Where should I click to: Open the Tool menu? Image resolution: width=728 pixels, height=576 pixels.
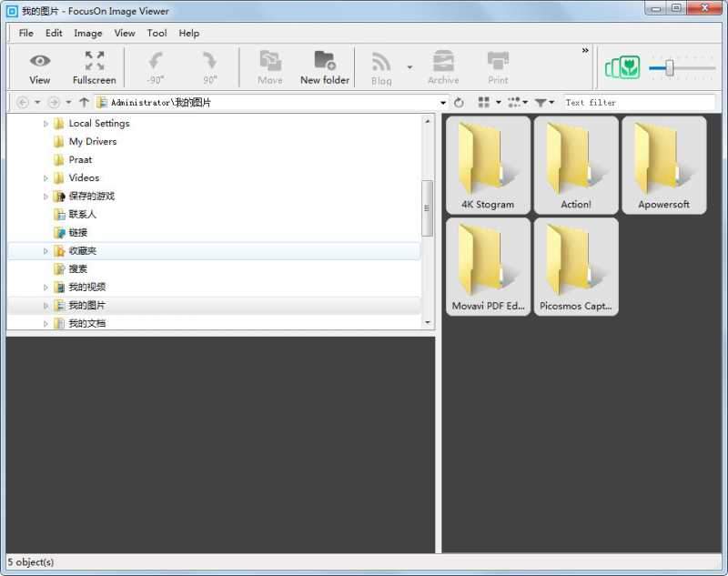157,33
